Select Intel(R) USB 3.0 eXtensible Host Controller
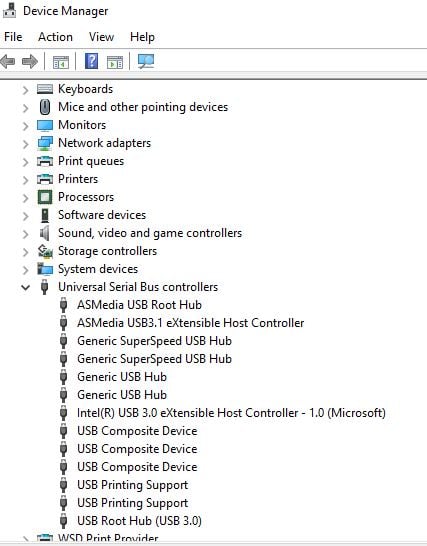 click(231, 413)
